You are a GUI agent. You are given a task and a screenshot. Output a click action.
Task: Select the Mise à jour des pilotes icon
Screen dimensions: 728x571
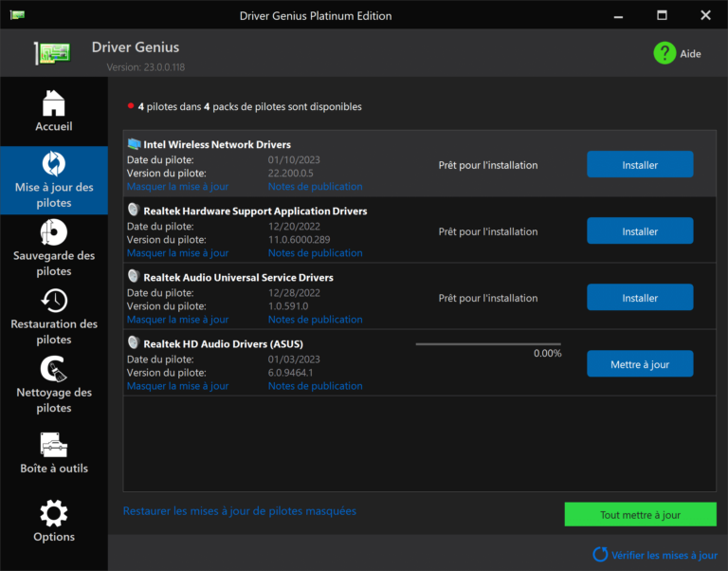(54, 163)
